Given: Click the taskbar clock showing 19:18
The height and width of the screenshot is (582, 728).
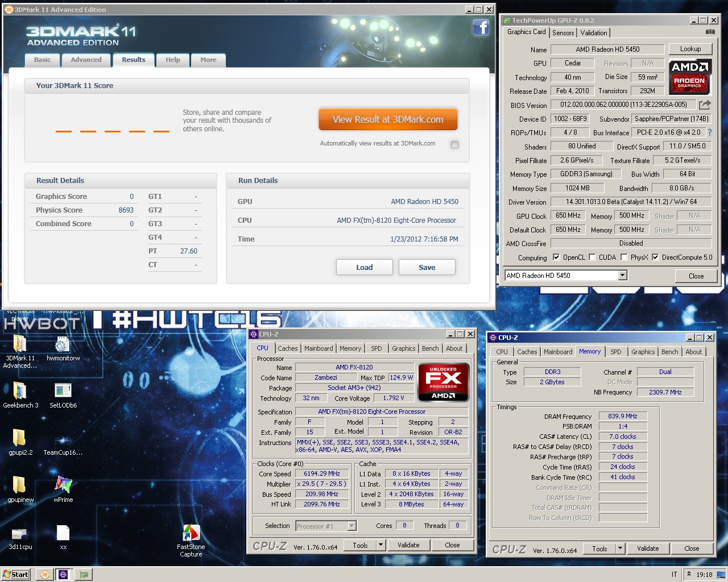Looking at the screenshot, I should pos(704,574).
